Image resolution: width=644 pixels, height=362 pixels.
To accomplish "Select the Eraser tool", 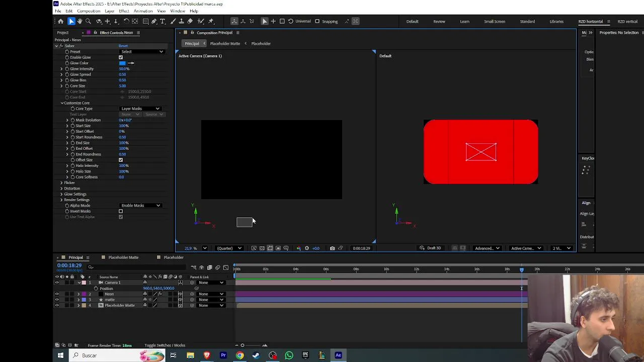I will click(190, 21).
